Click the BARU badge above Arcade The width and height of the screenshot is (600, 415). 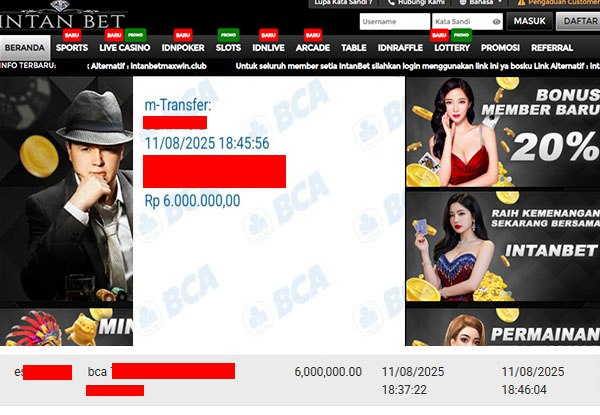pos(313,35)
